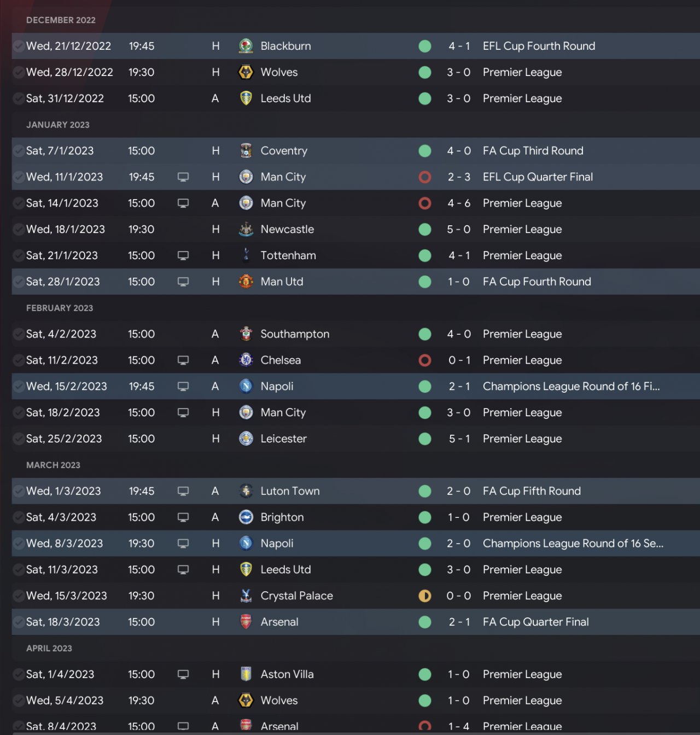The width and height of the screenshot is (700, 735).
Task: Click the FEBRUARY 2023 month header
Action: pos(60,308)
